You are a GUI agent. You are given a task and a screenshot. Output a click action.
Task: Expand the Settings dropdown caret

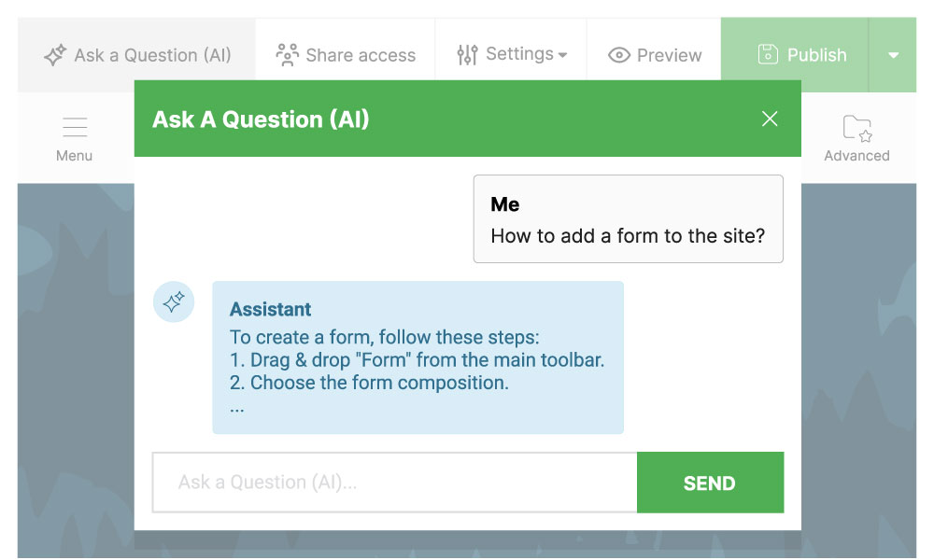coord(562,55)
